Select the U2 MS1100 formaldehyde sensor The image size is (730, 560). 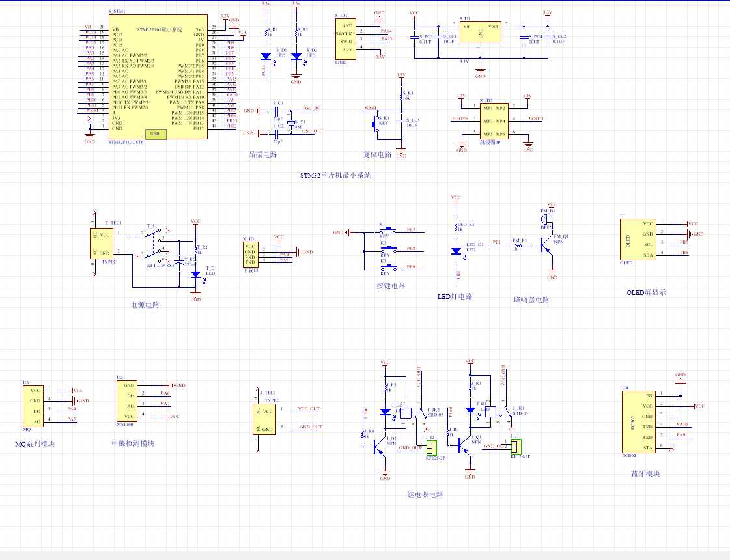tap(127, 400)
